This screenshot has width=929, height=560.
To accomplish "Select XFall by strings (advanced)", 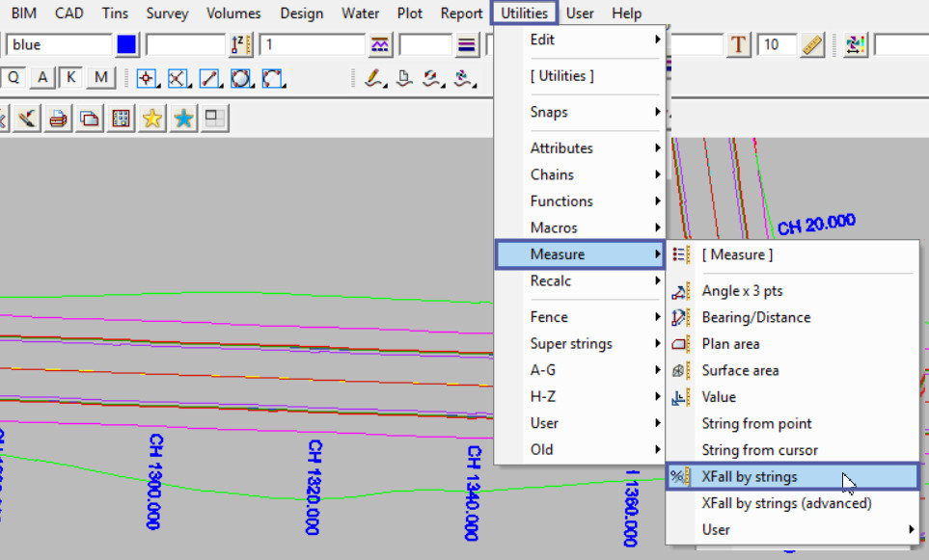I will pos(786,503).
